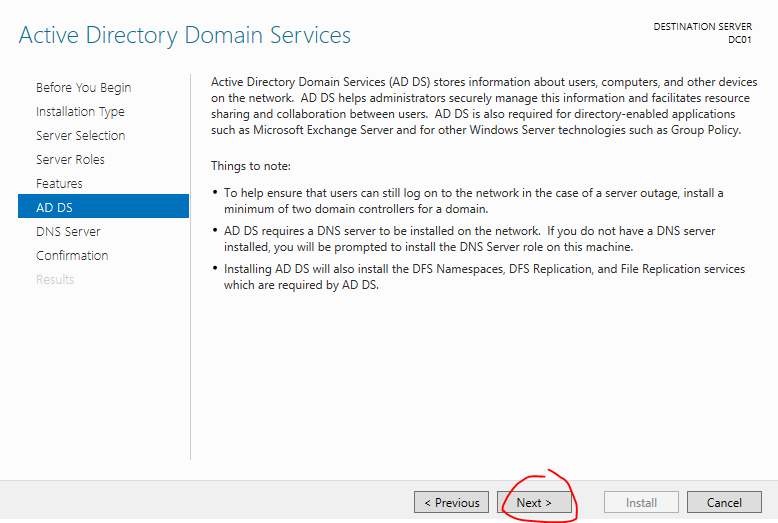The image size is (778, 523).
Task: Cancel the Add Roles wizard
Action: click(x=724, y=502)
